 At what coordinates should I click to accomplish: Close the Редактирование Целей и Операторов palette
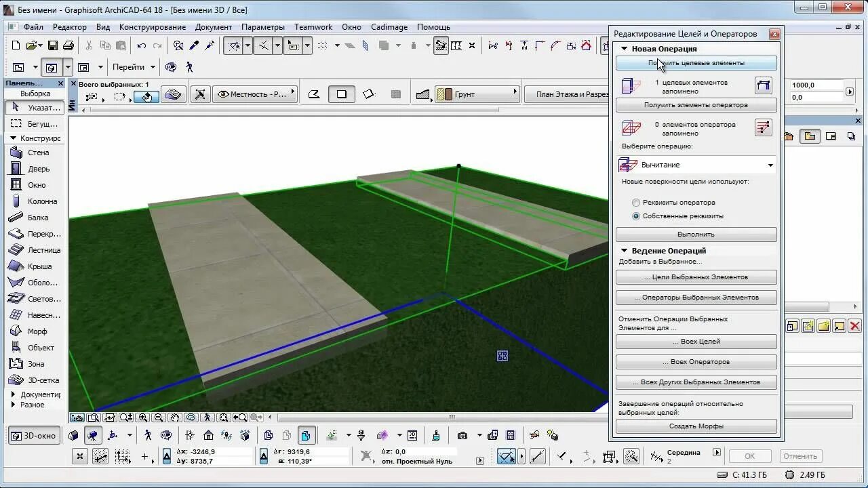point(774,34)
